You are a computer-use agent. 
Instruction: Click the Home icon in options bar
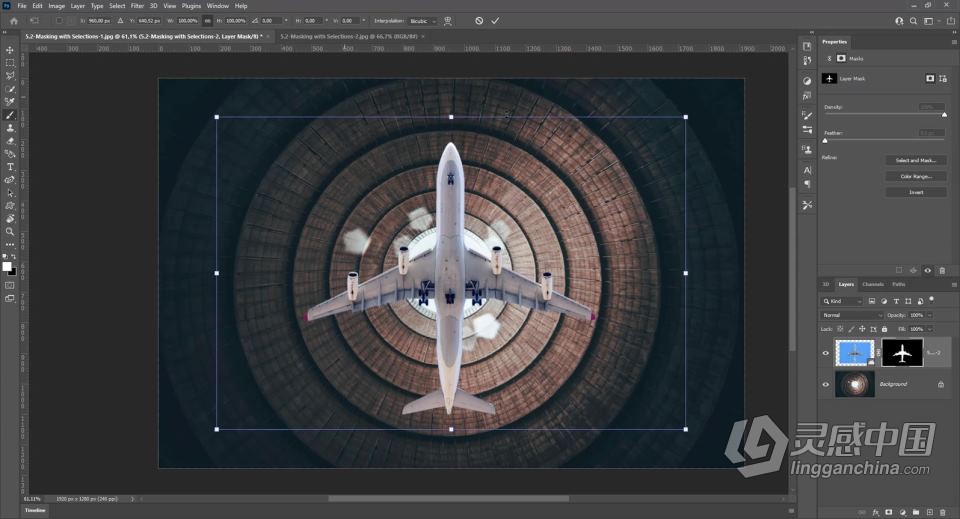(13, 21)
